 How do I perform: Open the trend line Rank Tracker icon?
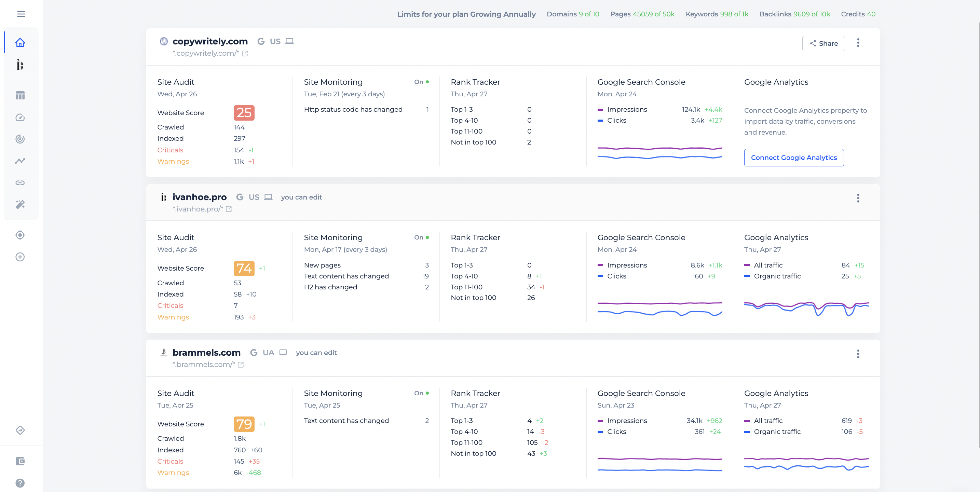(x=20, y=161)
